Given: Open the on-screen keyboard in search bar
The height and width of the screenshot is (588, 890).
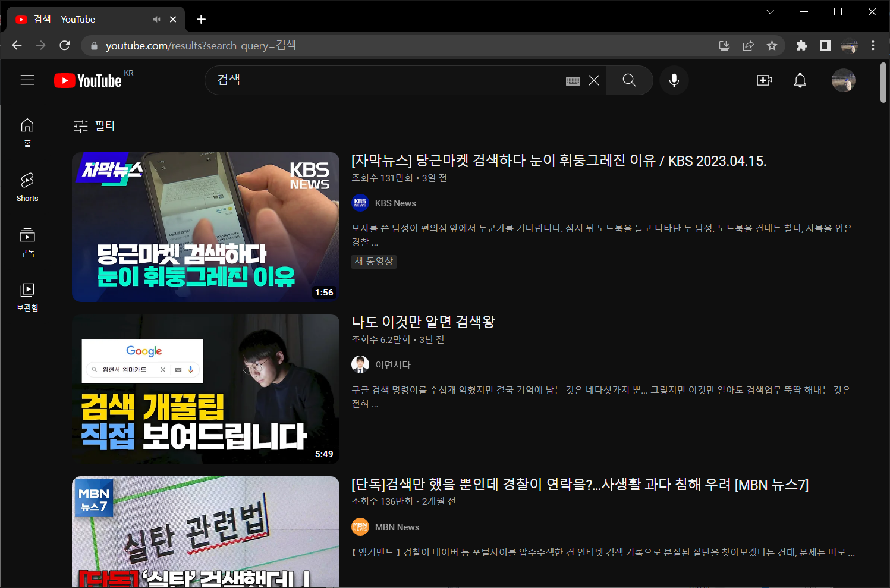Looking at the screenshot, I should click(x=573, y=80).
